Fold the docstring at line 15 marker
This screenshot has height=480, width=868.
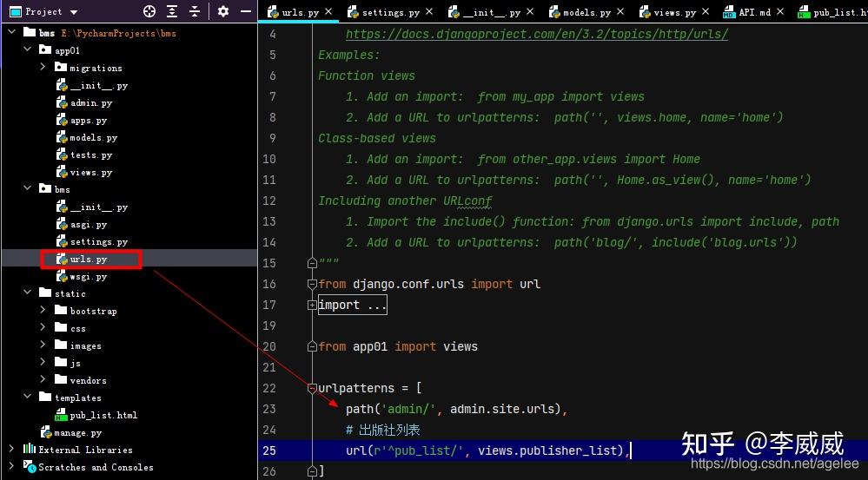click(x=312, y=263)
